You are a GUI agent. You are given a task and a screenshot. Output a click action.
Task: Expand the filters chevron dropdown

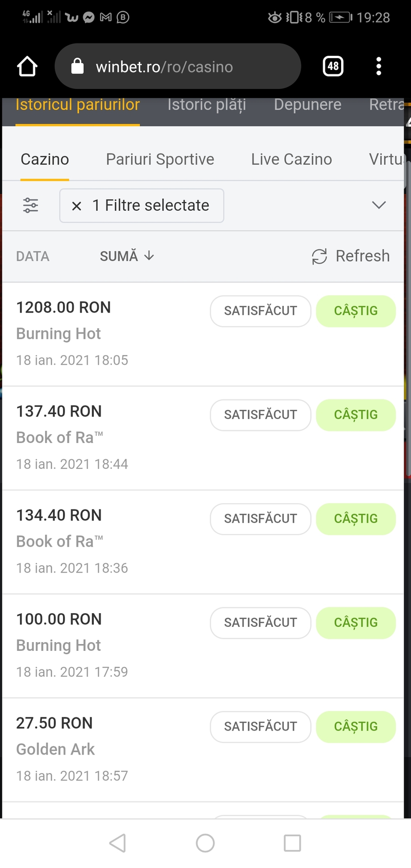[379, 205]
